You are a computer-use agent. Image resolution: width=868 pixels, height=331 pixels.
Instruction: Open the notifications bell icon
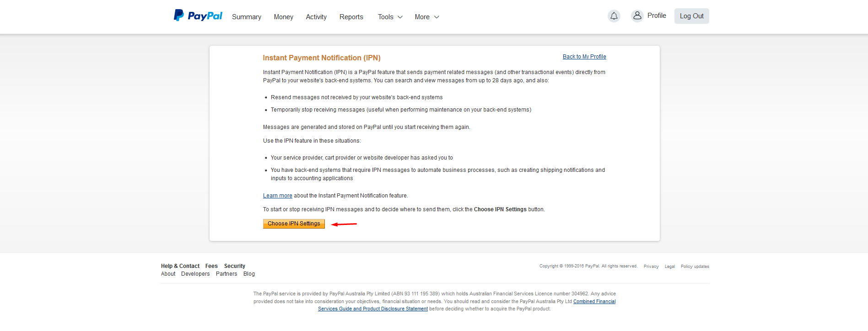coord(614,16)
